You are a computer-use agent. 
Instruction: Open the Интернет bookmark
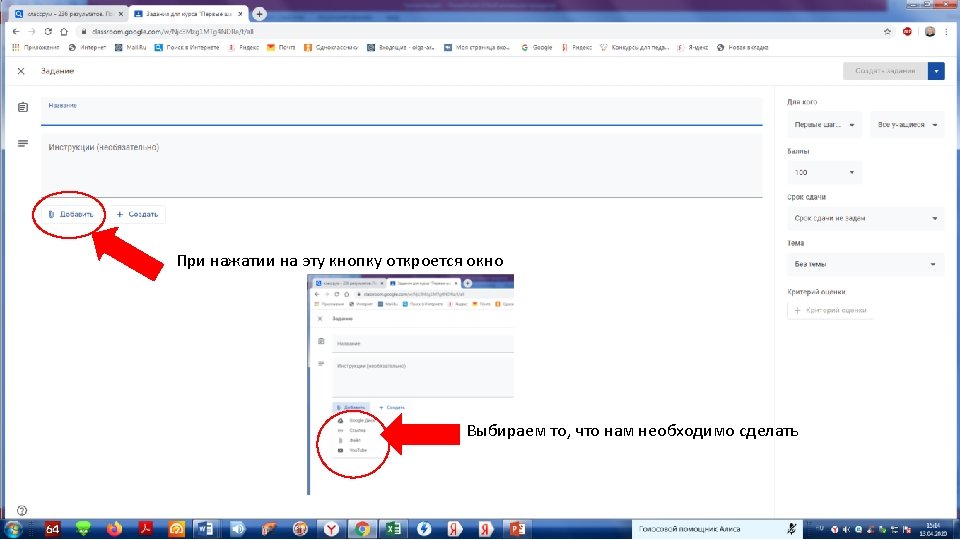(87, 47)
